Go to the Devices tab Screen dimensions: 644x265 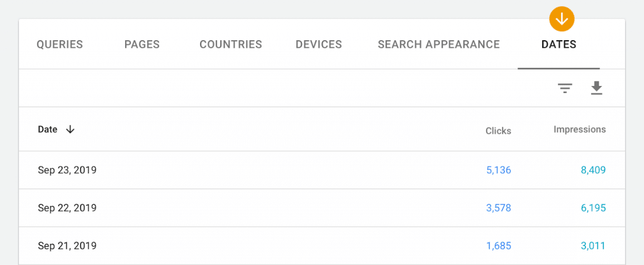319,45
